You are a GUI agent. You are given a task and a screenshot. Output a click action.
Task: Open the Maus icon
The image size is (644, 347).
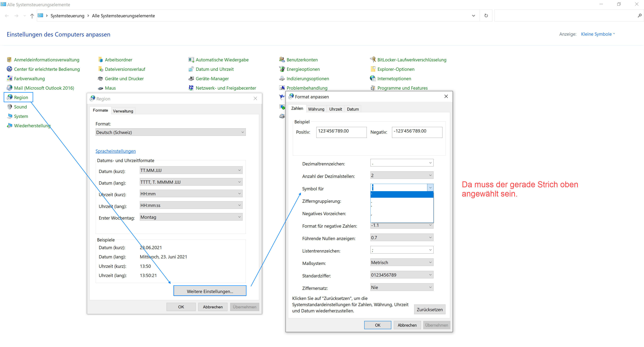[x=100, y=88]
